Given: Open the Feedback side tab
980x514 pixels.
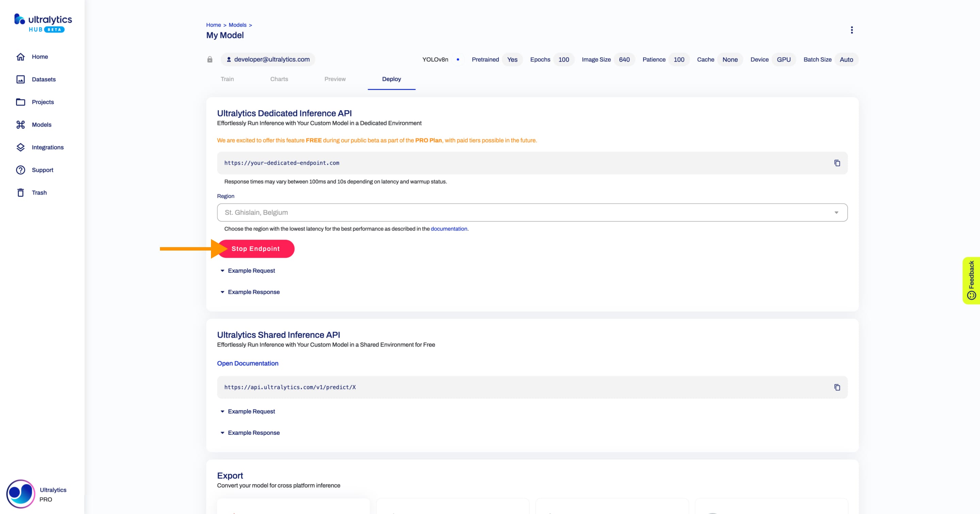Looking at the screenshot, I should (x=971, y=280).
